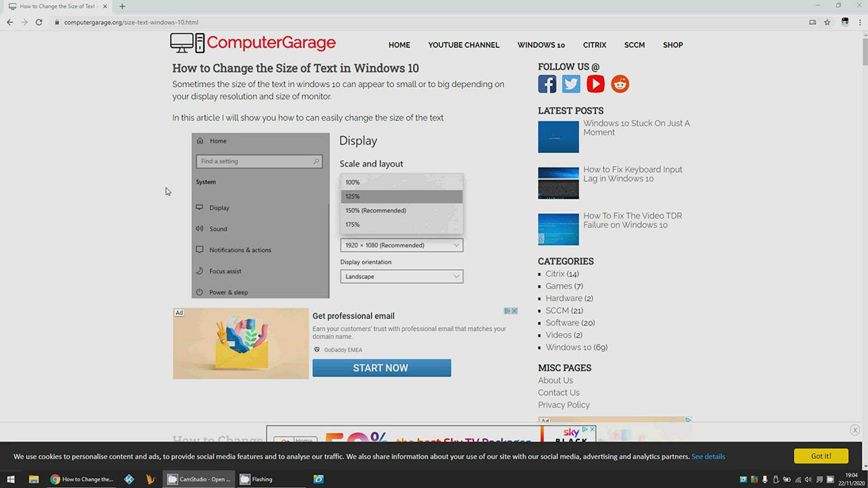The width and height of the screenshot is (868, 488).
Task: Open the Chrome three-dot menu
Action: tap(860, 22)
